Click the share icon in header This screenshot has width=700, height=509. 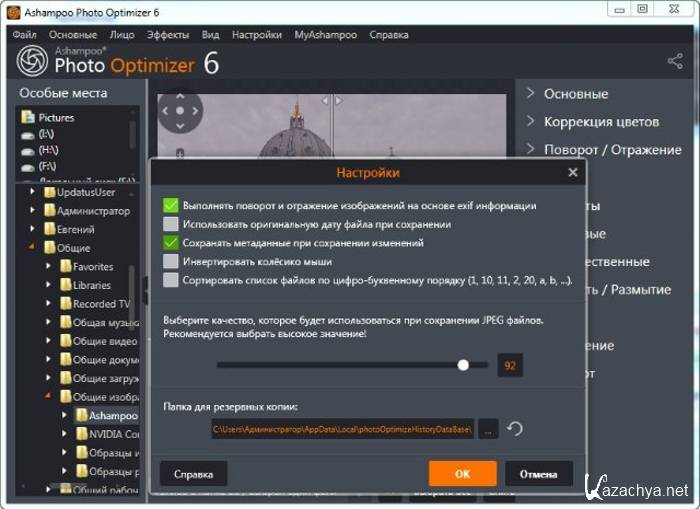[675, 62]
